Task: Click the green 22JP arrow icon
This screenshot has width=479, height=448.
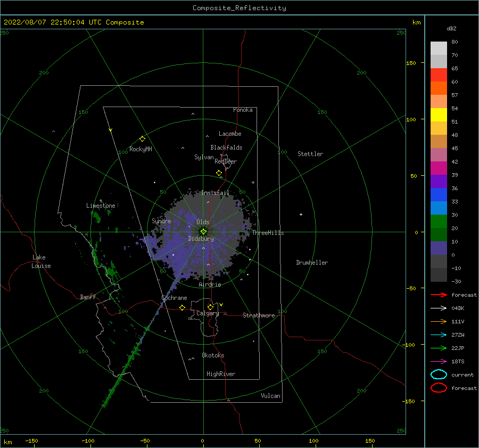Action: click(439, 348)
